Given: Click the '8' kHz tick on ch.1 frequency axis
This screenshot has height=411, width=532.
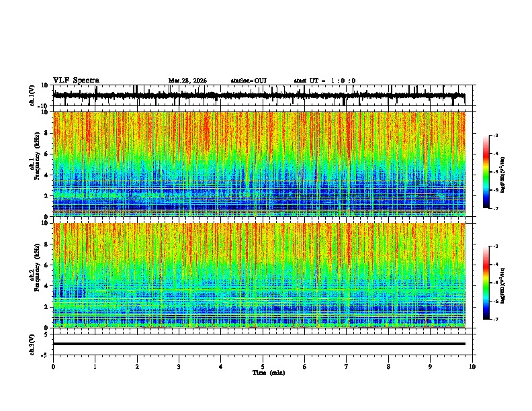Looking at the screenshot, I should coord(47,133).
